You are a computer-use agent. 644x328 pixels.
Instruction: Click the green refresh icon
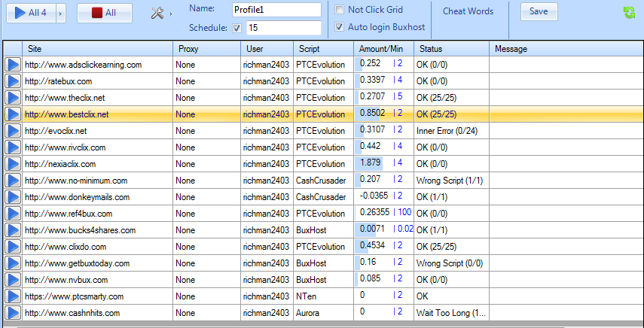[629, 12]
